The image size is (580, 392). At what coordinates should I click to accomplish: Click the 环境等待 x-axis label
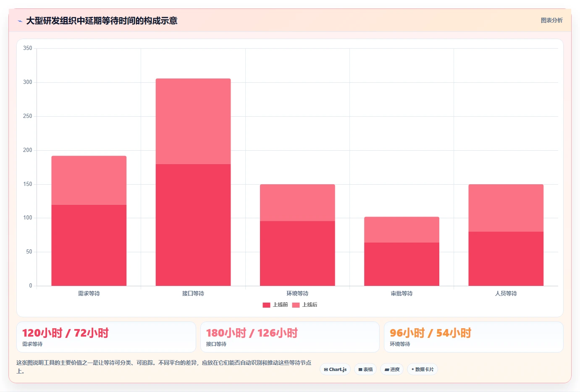coord(297,293)
